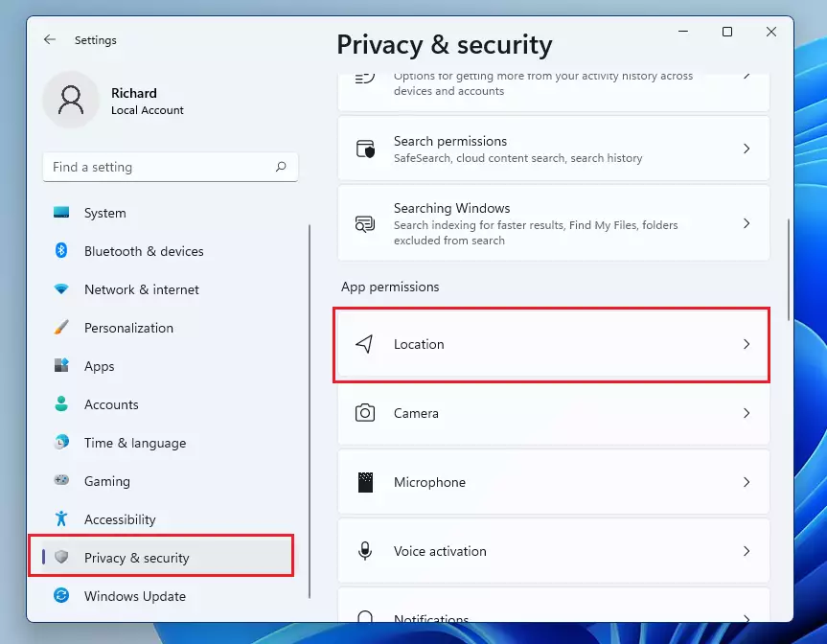The height and width of the screenshot is (644, 827).
Task: Click the Network wifi icon
Action: [61, 289]
